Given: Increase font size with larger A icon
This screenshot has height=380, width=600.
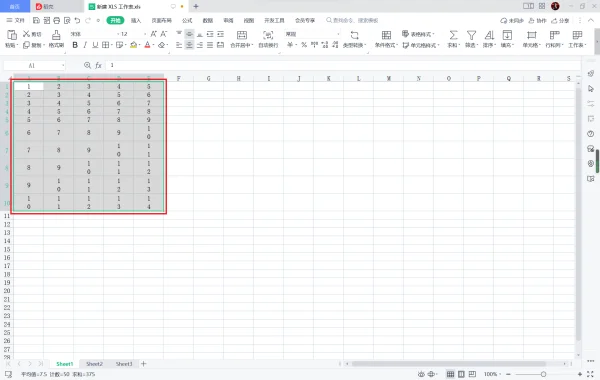Looking at the screenshot, I should 153,34.
